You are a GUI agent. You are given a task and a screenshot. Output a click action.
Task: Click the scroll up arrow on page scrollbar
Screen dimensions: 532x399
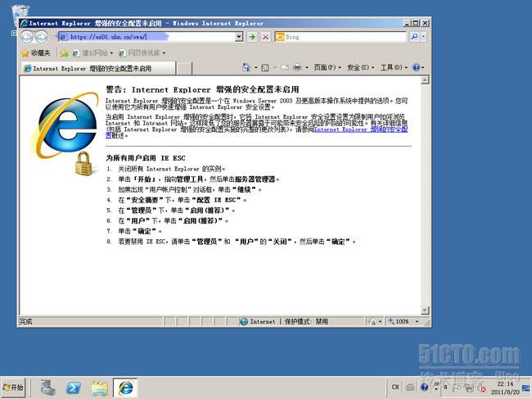[x=425, y=79]
